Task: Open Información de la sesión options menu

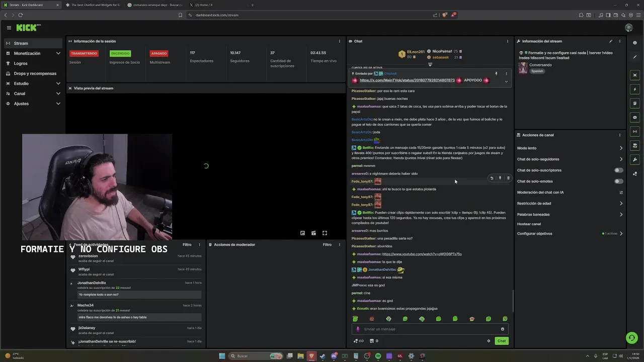Action: pyautogui.click(x=339, y=41)
